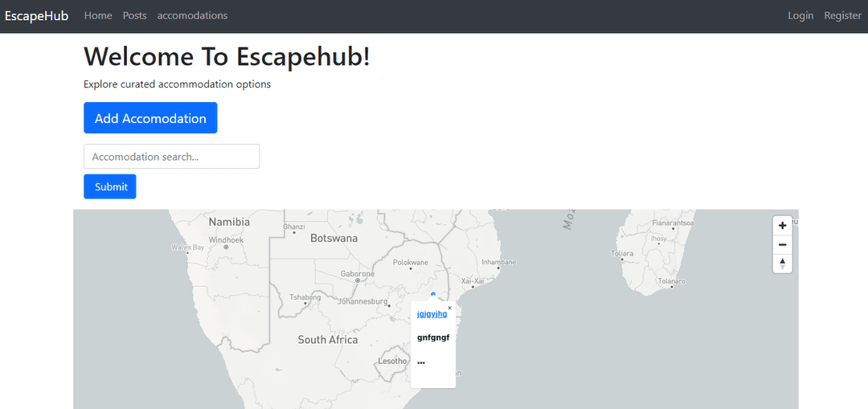Click the Johannesburg city label on map
The height and width of the screenshot is (409, 868).
tap(363, 302)
